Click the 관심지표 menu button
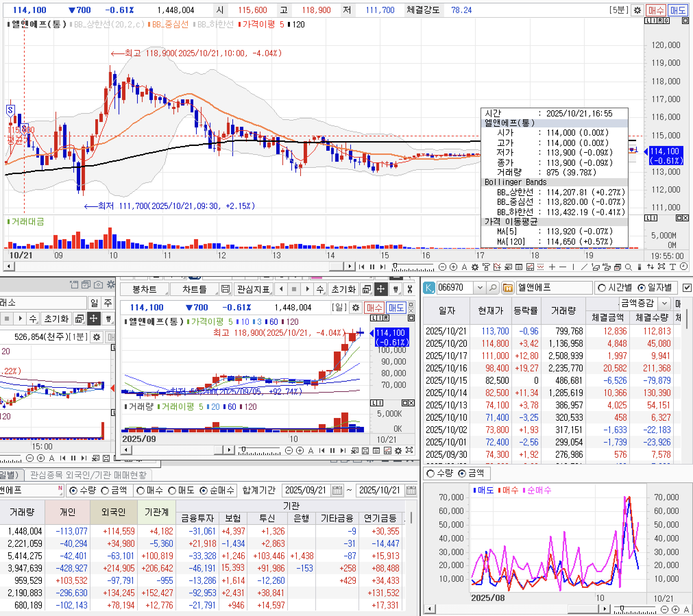 pyautogui.click(x=253, y=289)
